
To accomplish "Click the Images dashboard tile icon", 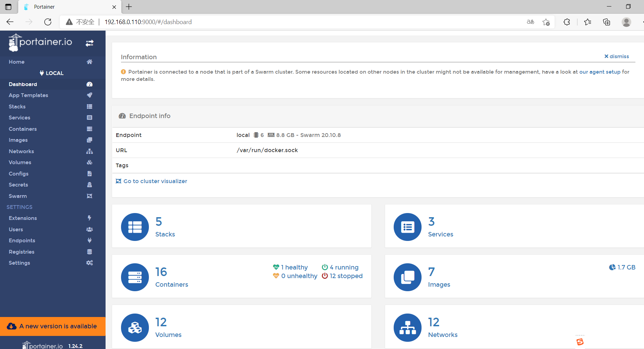I will point(407,277).
